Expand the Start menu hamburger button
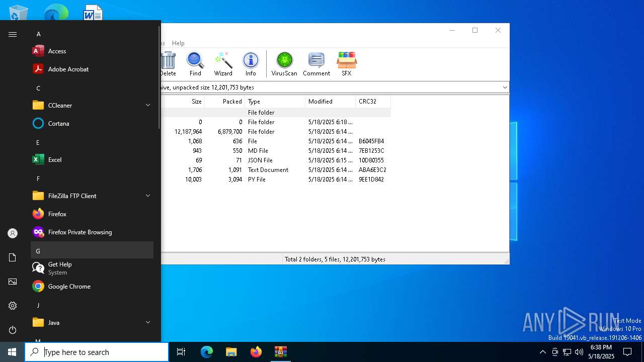 click(13, 34)
